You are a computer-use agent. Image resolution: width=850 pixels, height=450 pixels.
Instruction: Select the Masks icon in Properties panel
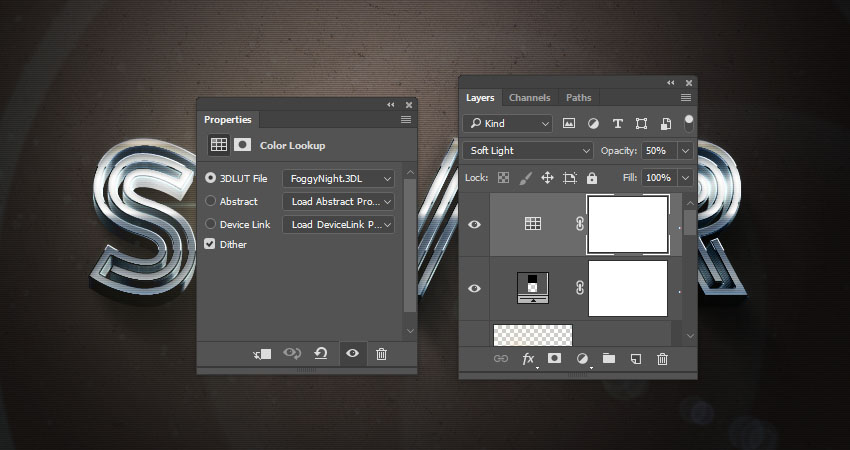(242, 145)
